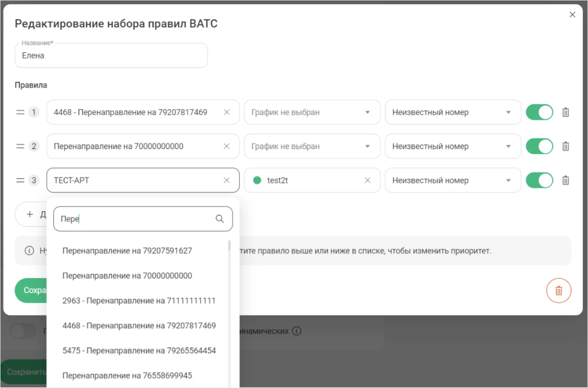Viewport: 588px width, 388px height.
Task: Open schedule dropdown 'График не выбран' in rule 1
Action: pos(312,112)
